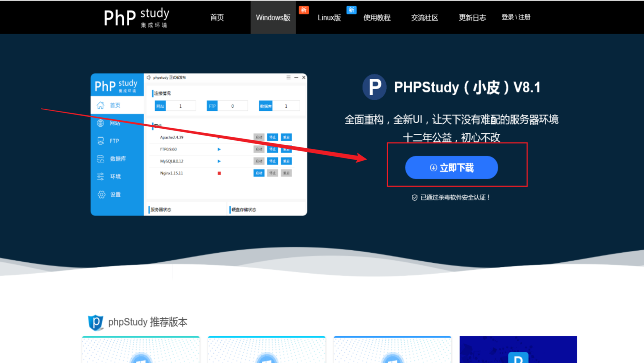The image size is (644, 363).
Task: Toggle the Nginx1.15.11 stop indicator
Action: click(219, 173)
